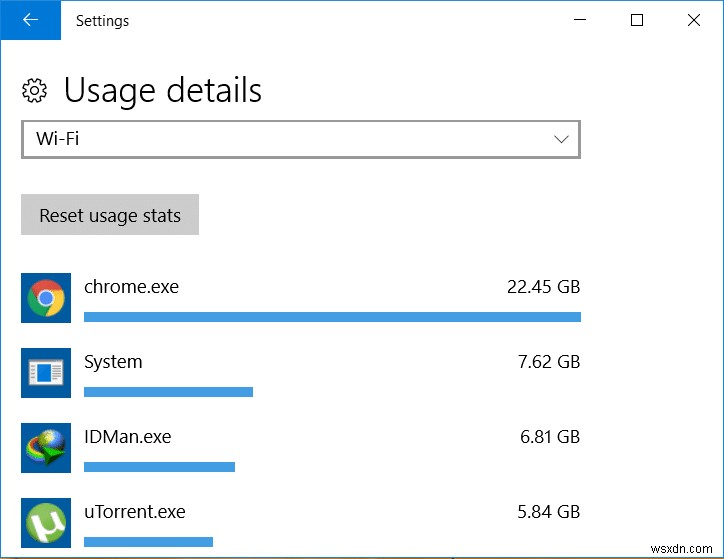Click the System usage bar
Viewport: 724px width, 559px height.
[169, 392]
